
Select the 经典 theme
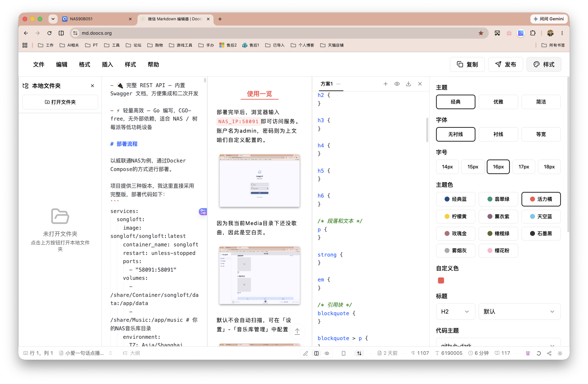point(456,102)
